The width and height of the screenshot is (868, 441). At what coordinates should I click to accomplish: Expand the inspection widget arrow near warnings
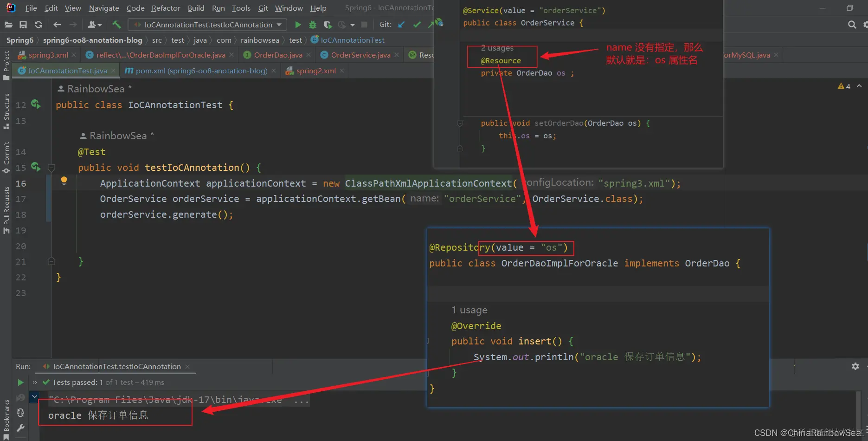point(859,86)
